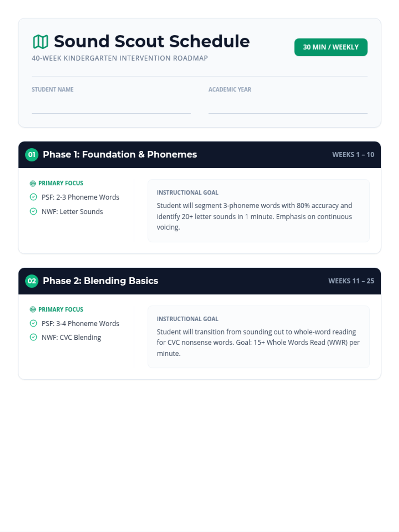Click the Student Name input line

(x=111, y=107)
